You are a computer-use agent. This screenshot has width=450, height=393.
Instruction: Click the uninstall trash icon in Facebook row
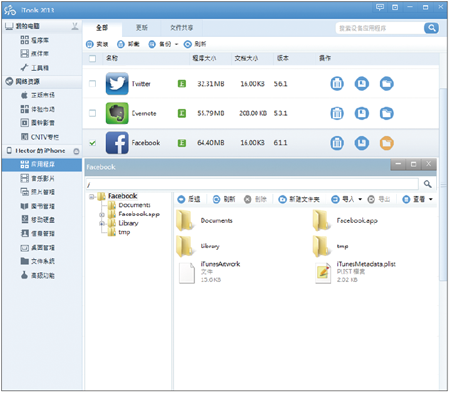337,143
